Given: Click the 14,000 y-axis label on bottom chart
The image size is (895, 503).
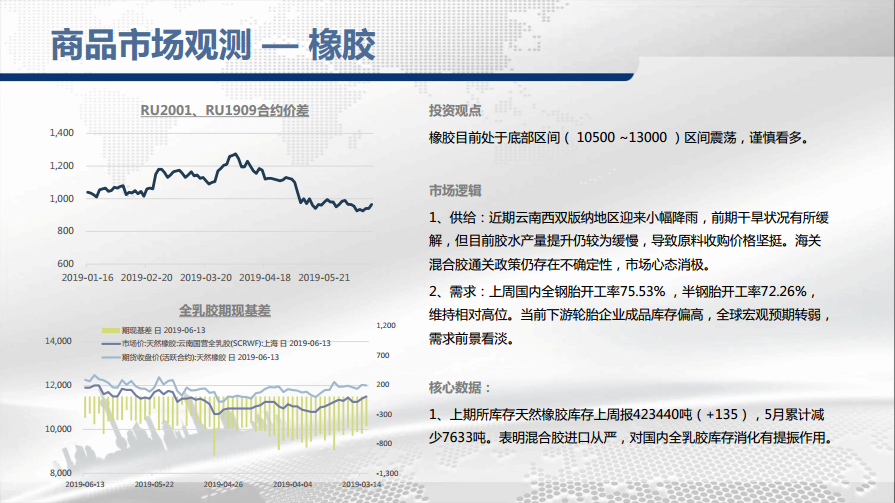Looking at the screenshot, I should (x=60, y=341).
